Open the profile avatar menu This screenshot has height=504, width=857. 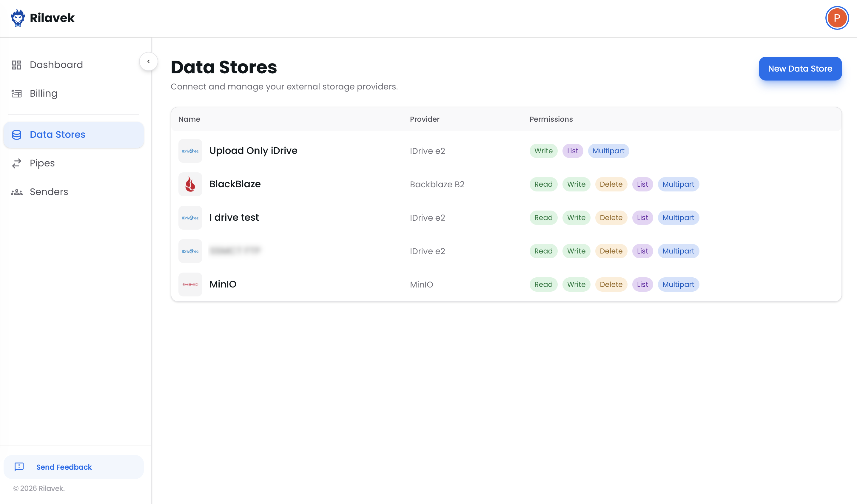[x=837, y=18]
